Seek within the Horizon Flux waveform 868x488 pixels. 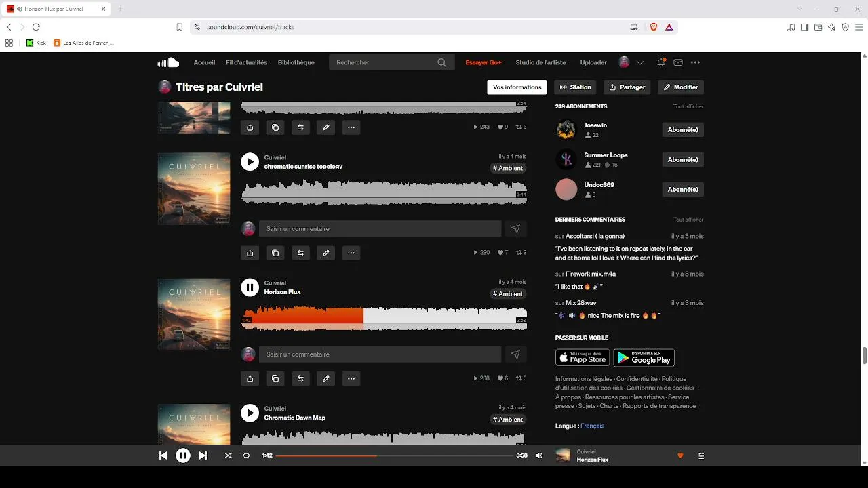click(384, 318)
